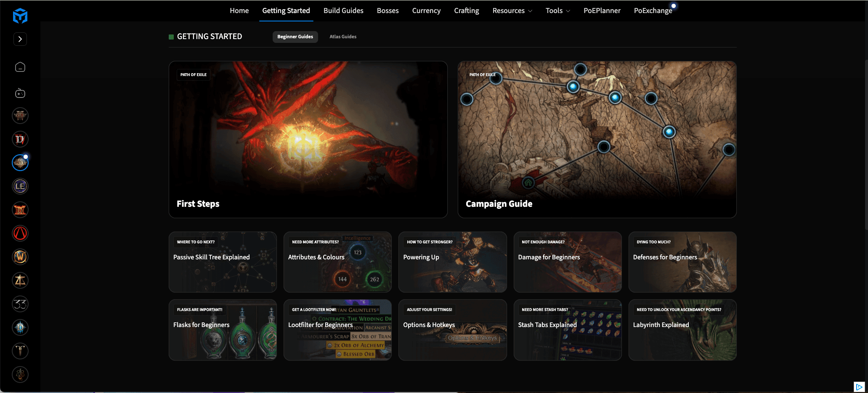The width and height of the screenshot is (868, 393).
Task: Open the game controller icon in the sidebar
Action: coord(20,93)
